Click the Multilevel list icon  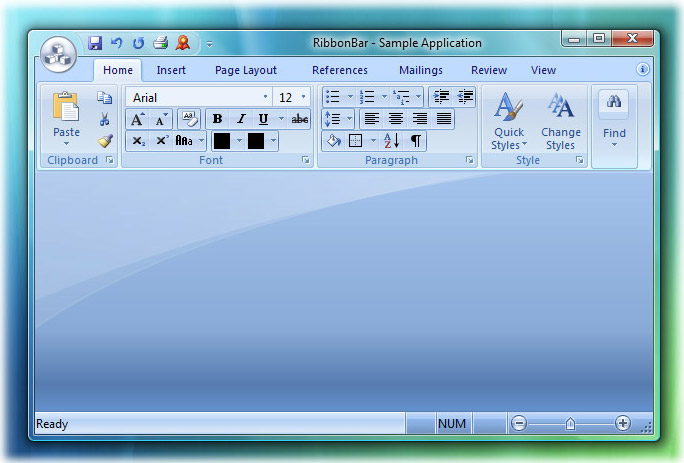[401, 96]
